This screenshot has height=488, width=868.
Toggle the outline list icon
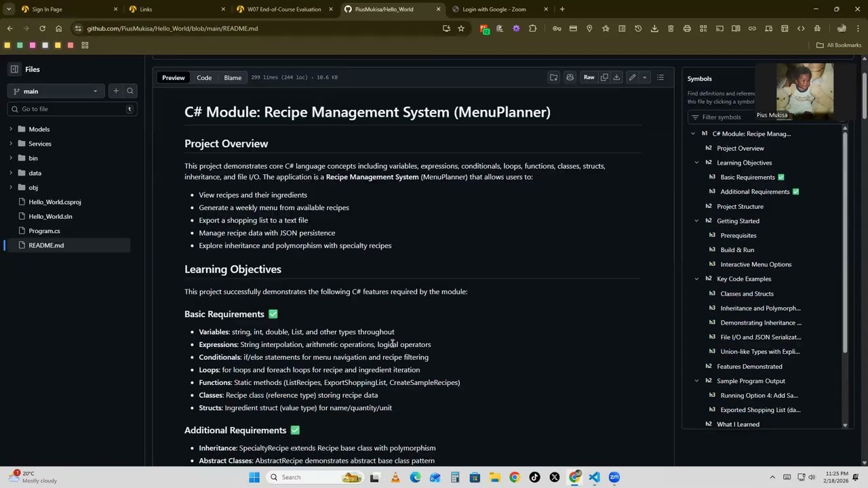(x=660, y=77)
